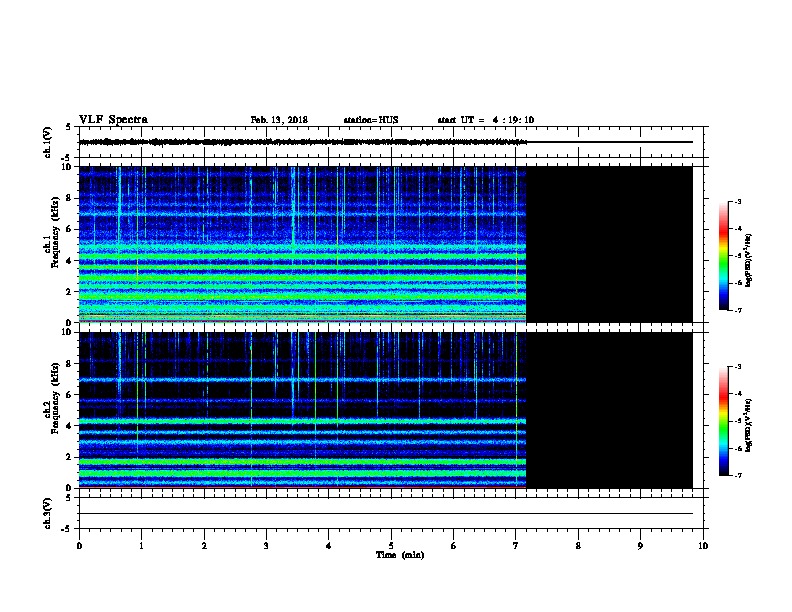
Task: Click the 'ch.1(V)' waveform axis label
Action: tap(47, 142)
